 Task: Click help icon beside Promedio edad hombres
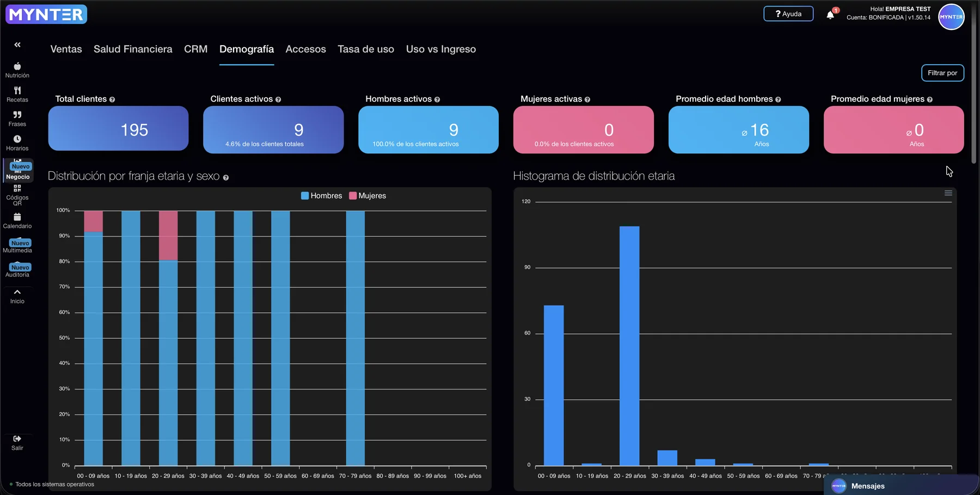[778, 100]
